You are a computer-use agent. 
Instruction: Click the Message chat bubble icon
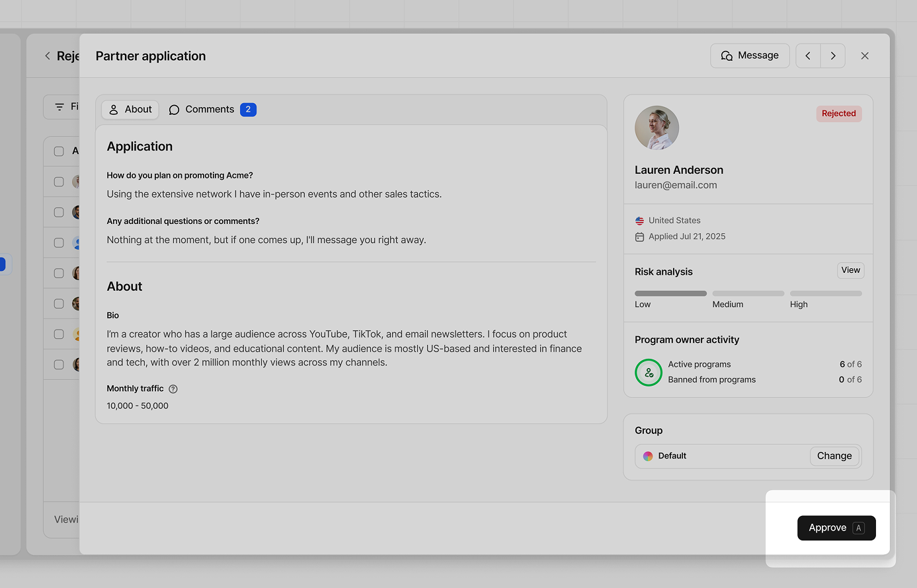point(727,55)
